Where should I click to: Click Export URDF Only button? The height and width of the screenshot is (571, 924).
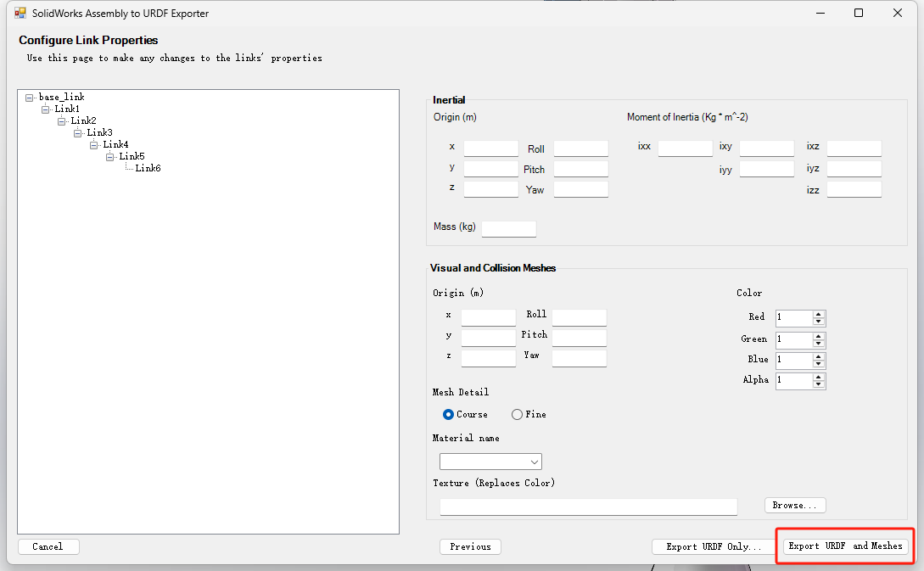(714, 547)
